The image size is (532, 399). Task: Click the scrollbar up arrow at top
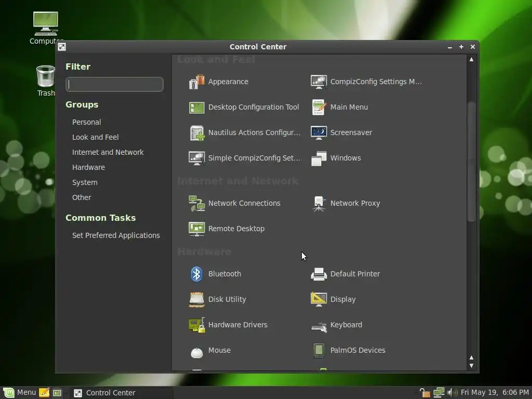(x=471, y=59)
